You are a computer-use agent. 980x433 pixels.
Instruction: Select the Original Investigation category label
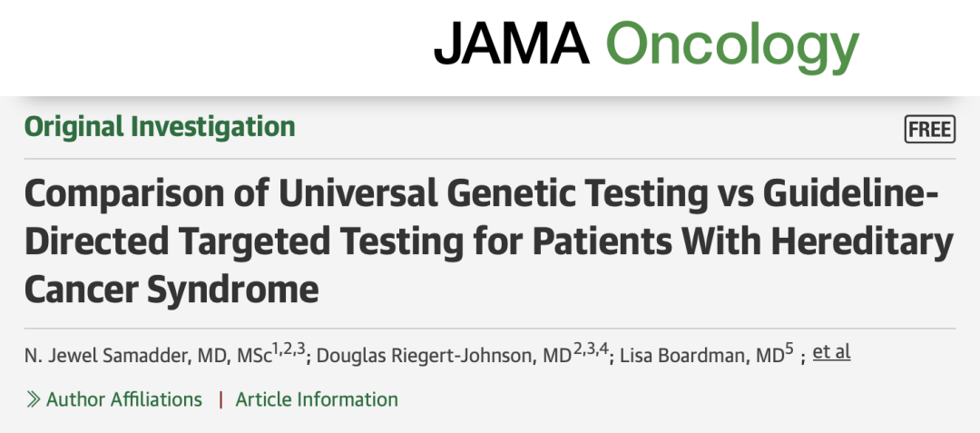160,127
